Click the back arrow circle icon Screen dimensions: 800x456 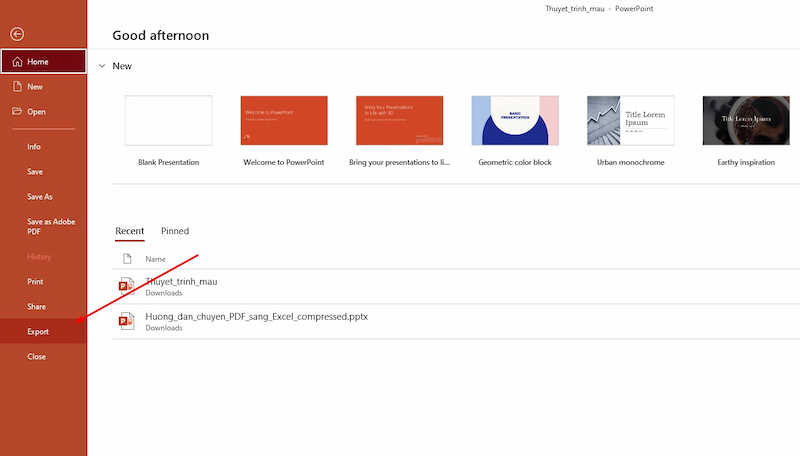click(x=17, y=34)
